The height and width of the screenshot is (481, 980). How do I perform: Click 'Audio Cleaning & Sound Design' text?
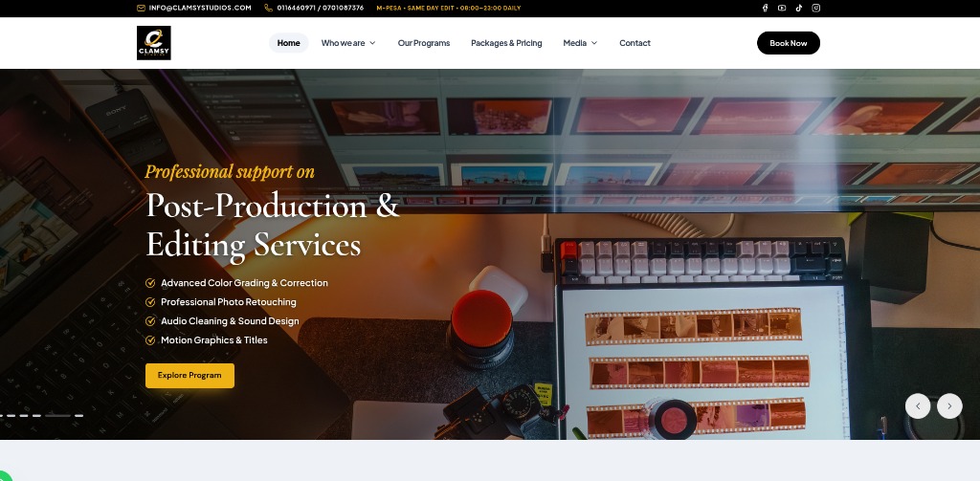coord(230,321)
